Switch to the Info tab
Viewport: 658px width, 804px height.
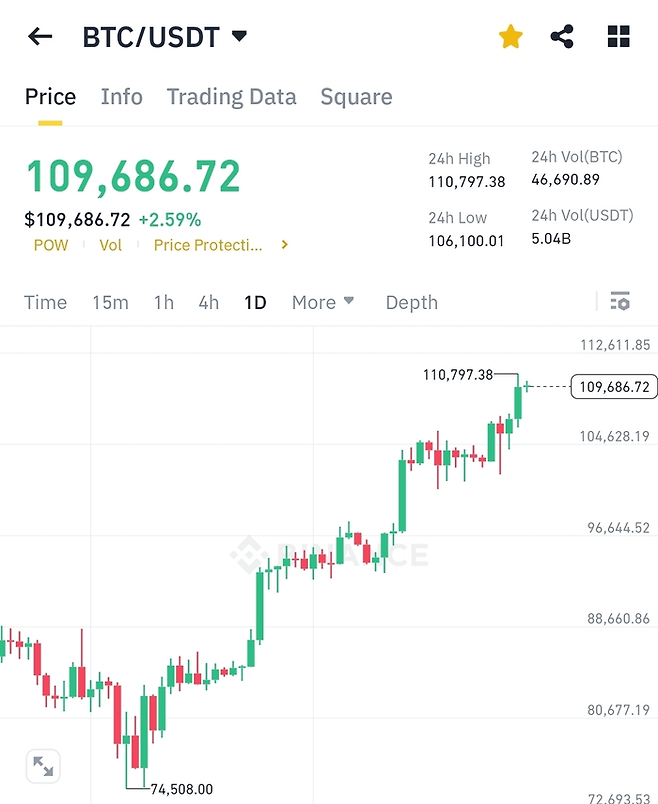pyautogui.click(x=122, y=97)
